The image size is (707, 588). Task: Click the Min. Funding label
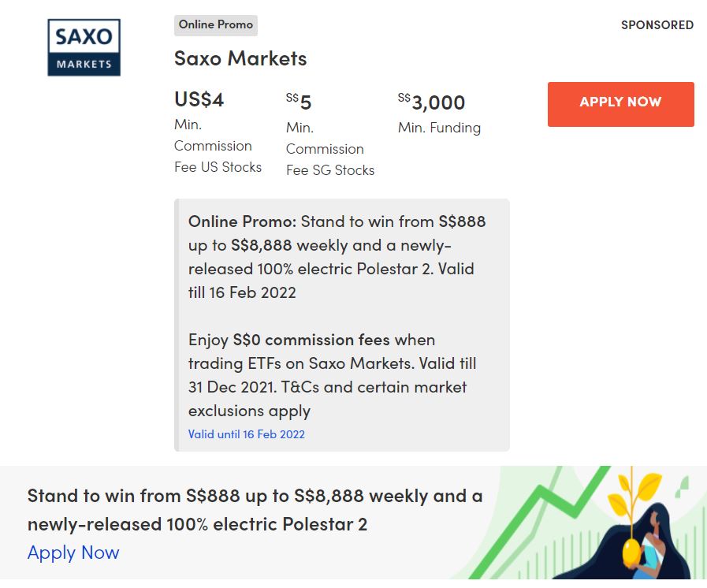point(439,128)
